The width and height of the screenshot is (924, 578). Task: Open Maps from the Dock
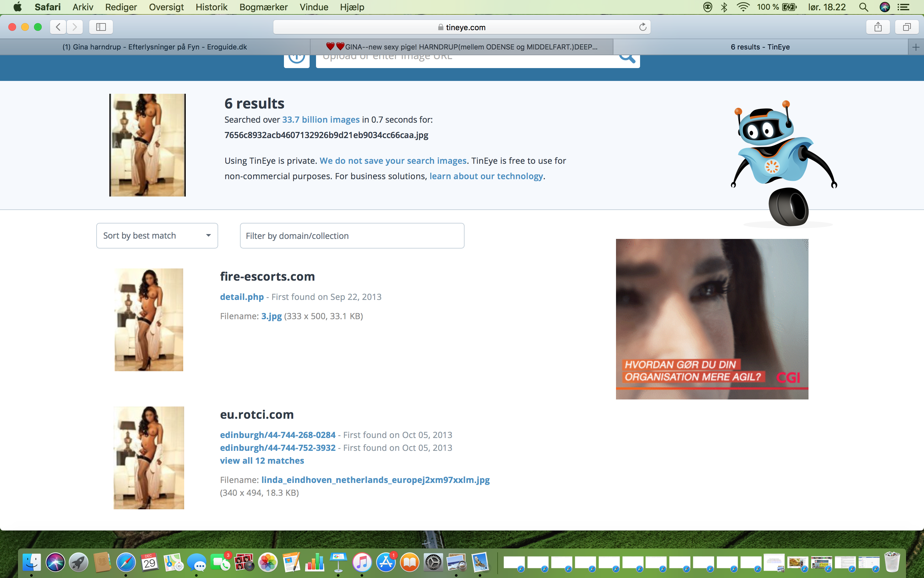click(x=173, y=562)
